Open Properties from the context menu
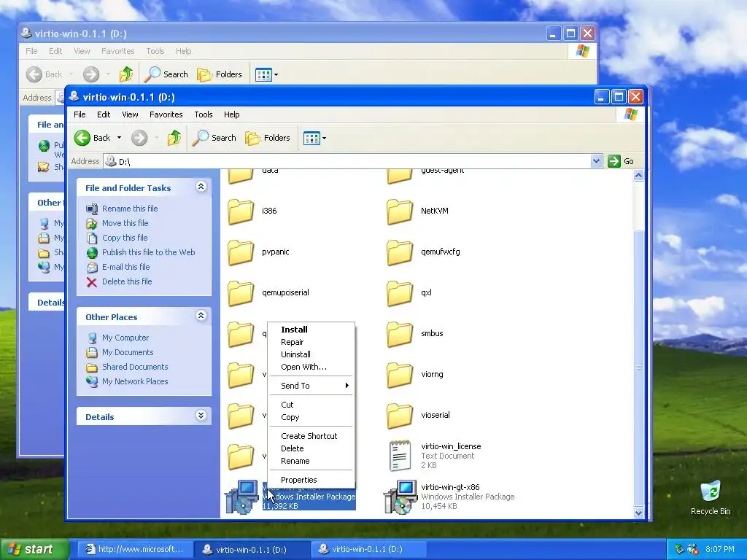This screenshot has height=560, width=747. pos(311,480)
